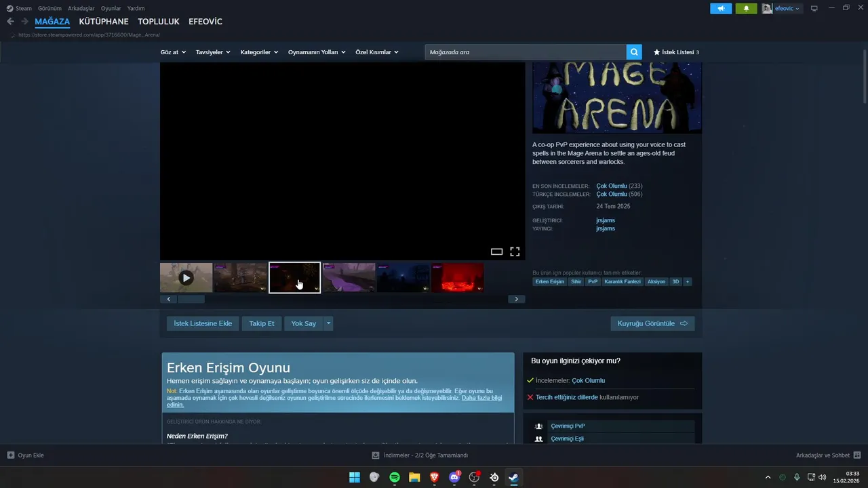Open Steam announcements megaphone button
Screen dimensions: 868x488
(x=721, y=9)
